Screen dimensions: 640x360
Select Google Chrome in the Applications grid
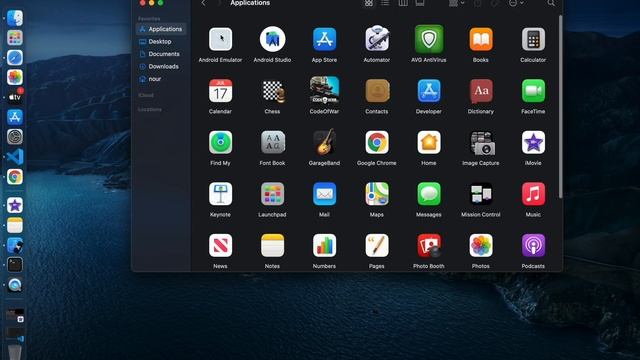(x=377, y=142)
